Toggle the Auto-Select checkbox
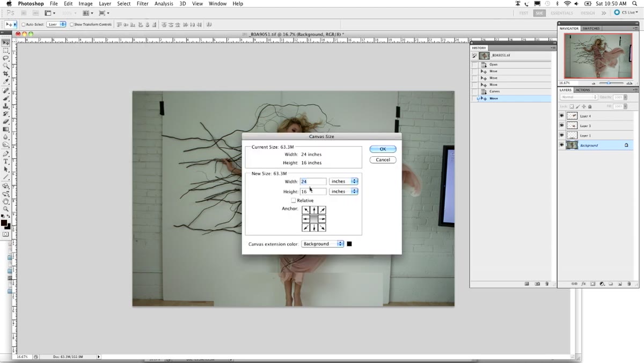644x363 pixels. tap(23, 24)
